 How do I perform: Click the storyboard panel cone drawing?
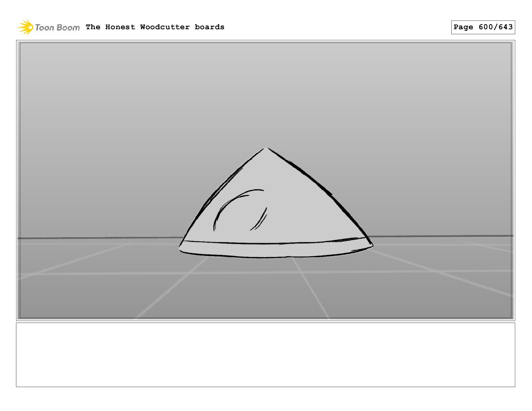[x=276, y=203]
